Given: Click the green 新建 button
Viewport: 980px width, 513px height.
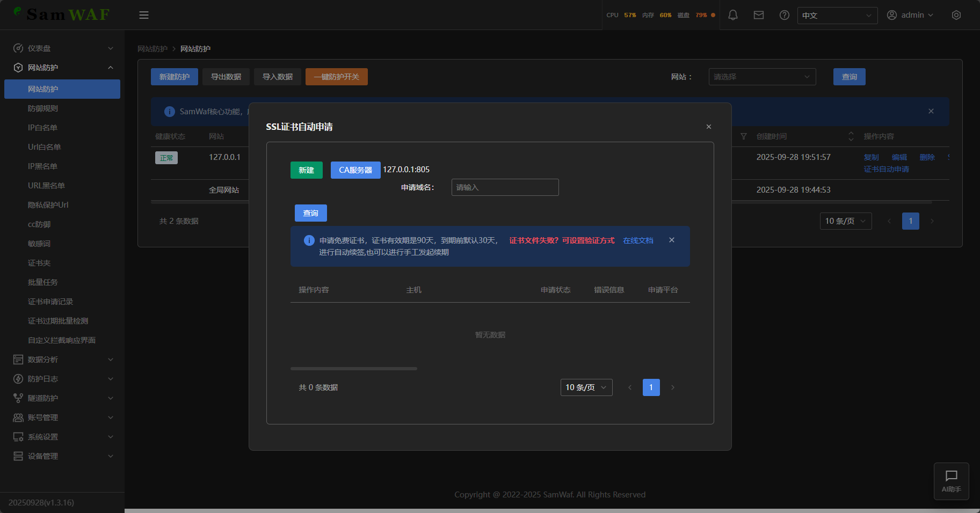Looking at the screenshot, I should click(x=306, y=170).
